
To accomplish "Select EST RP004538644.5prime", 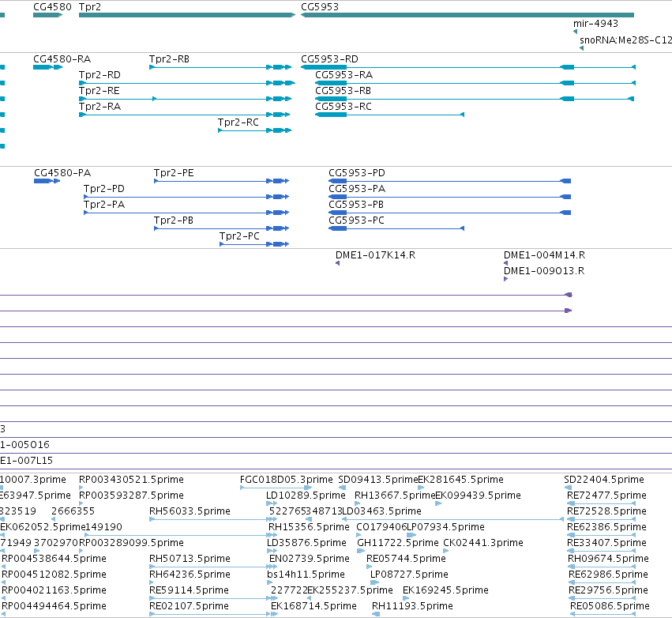I will 54,560.
